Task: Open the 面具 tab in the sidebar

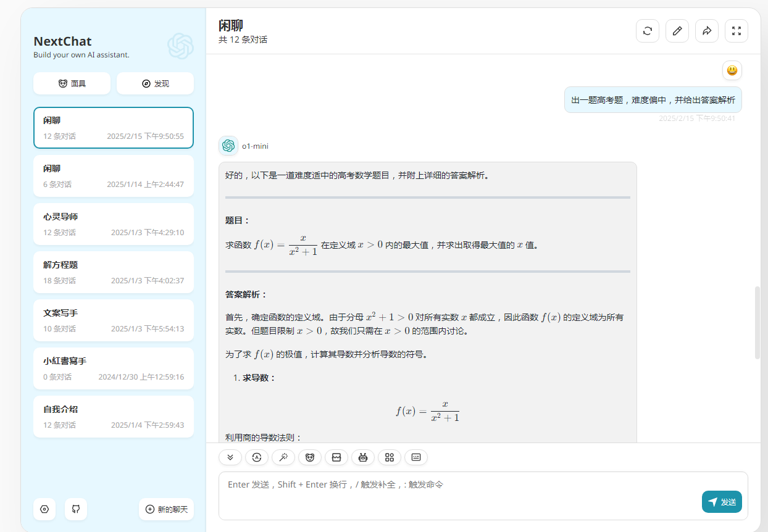Action: (72, 83)
